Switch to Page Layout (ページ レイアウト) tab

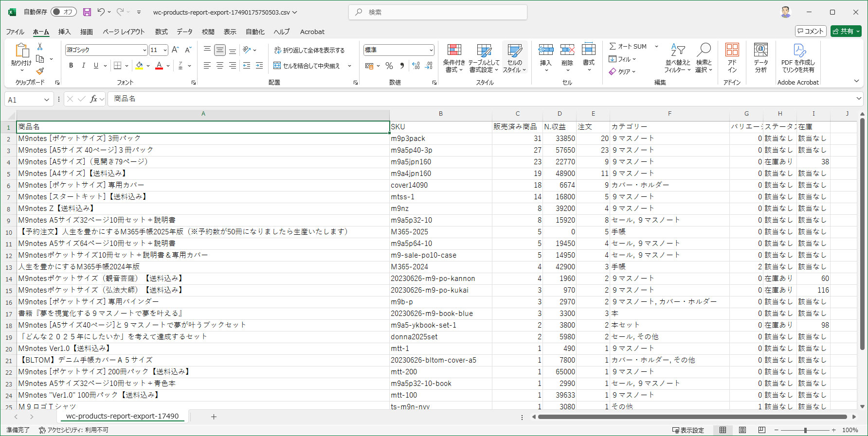coord(124,32)
